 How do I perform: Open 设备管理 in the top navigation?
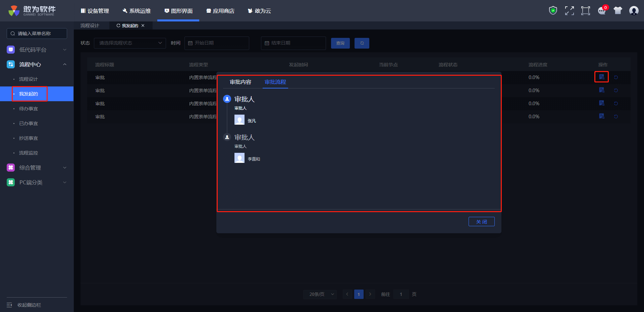click(95, 11)
